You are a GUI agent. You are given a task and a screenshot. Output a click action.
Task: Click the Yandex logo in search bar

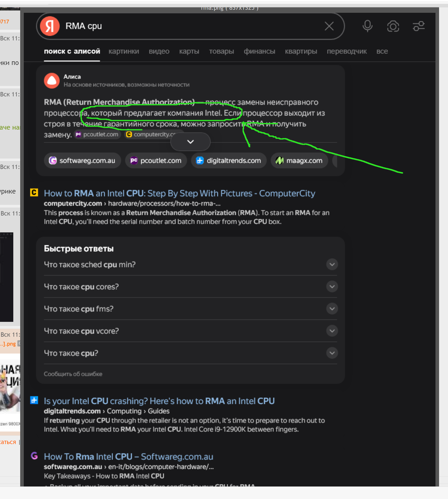[50, 26]
